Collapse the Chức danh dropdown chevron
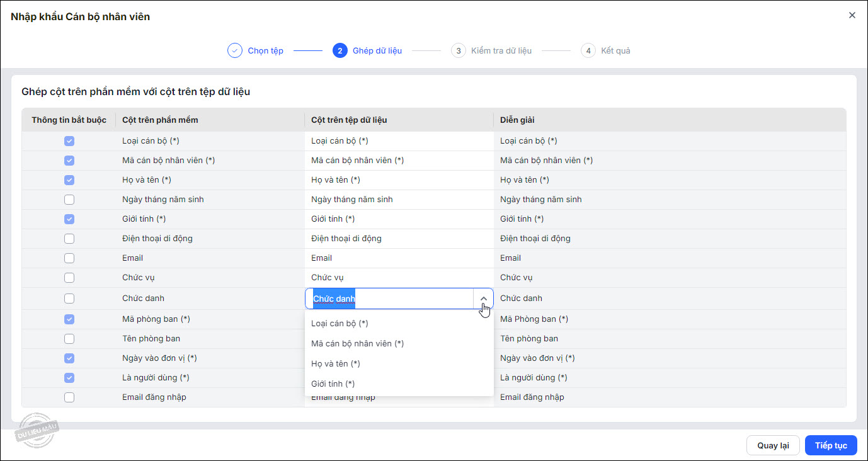Screen dimensions: 868x461 (483, 299)
